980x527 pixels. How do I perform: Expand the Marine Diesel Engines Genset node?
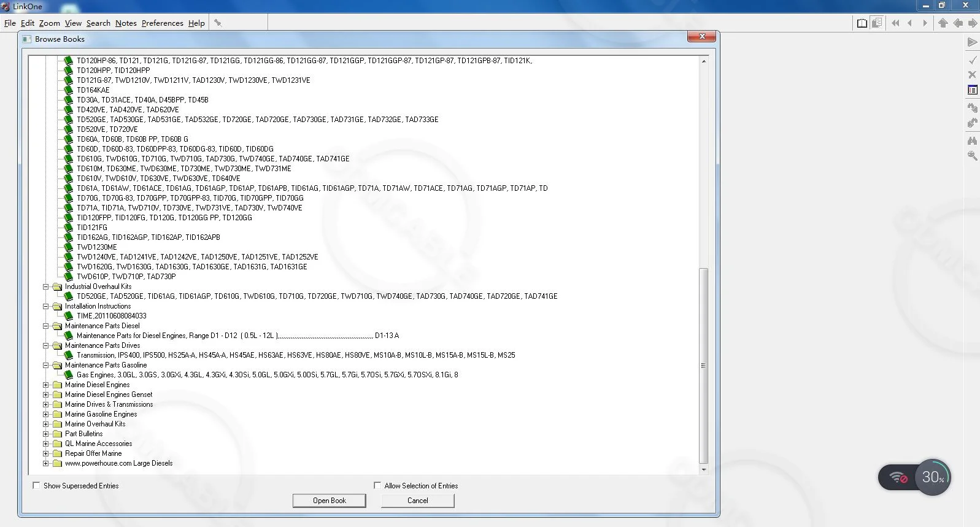45,394
